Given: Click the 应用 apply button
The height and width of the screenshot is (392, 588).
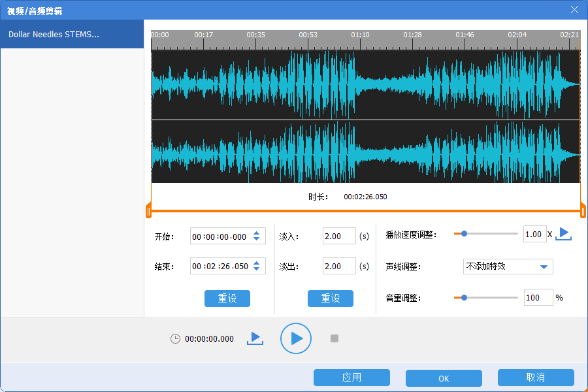Looking at the screenshot, I should click(351, 378).
